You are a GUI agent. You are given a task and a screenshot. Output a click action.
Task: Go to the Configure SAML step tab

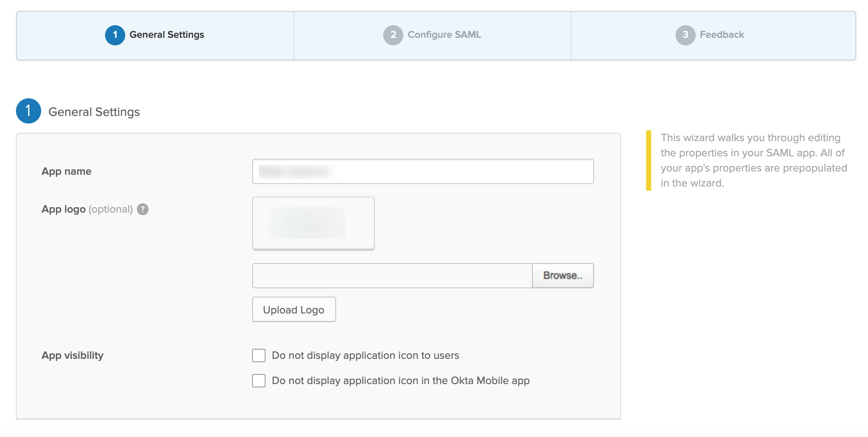click(432, 35)
